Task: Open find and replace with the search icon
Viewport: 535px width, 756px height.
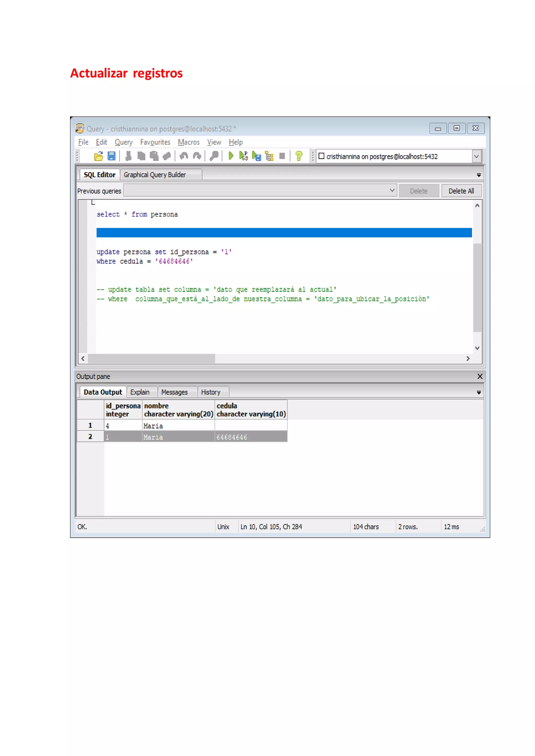Action: pyautogui.click(x=214, y=156)
